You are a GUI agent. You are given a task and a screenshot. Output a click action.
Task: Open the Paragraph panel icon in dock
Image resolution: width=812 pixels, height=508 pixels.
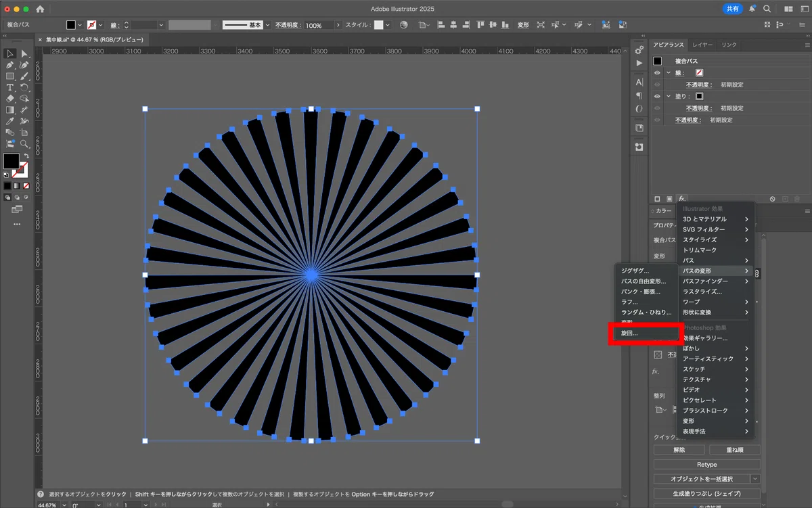(x=639, y=96)
